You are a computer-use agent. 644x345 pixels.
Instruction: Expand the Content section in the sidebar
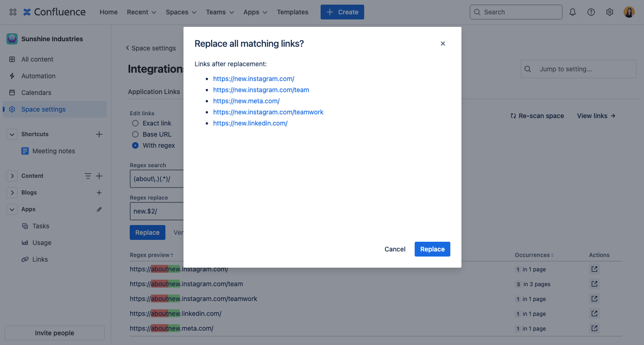(12, 176)
